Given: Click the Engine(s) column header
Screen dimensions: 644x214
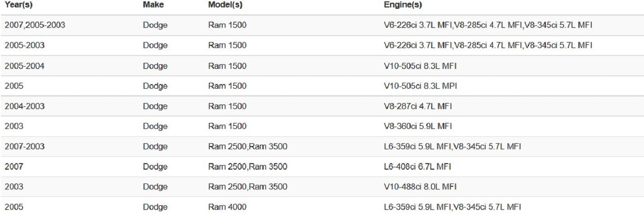Looking at the screenshot, I should coord(403,5).
